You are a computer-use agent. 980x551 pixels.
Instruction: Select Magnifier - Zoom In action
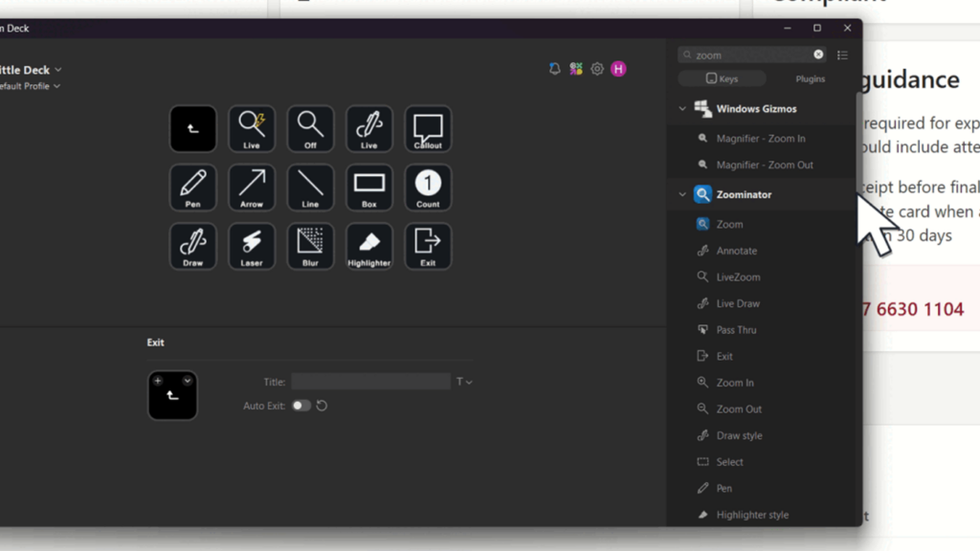click(761, 139)
